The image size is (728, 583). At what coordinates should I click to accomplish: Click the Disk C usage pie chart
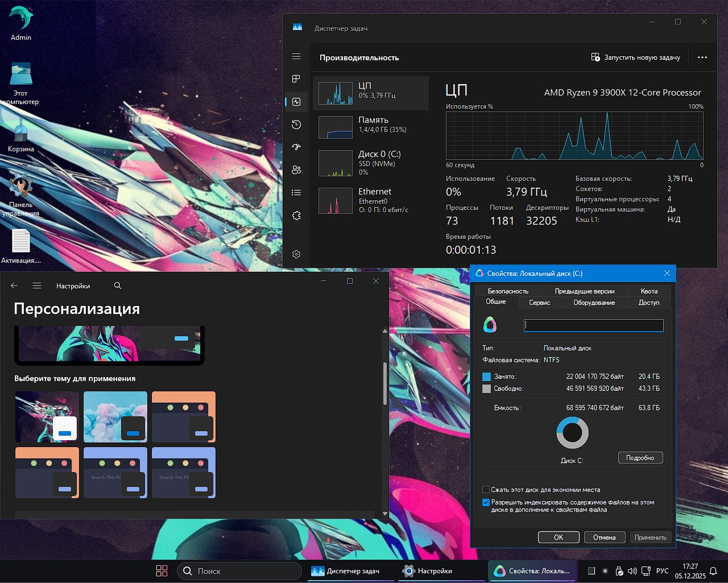pyautogui.click(x=572, y=432)
